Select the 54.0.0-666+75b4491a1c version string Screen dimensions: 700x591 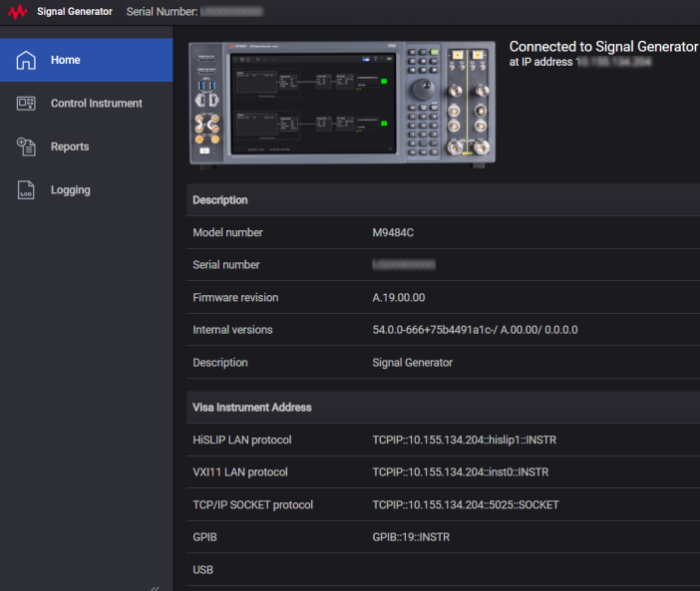click(x=475, y=330)
